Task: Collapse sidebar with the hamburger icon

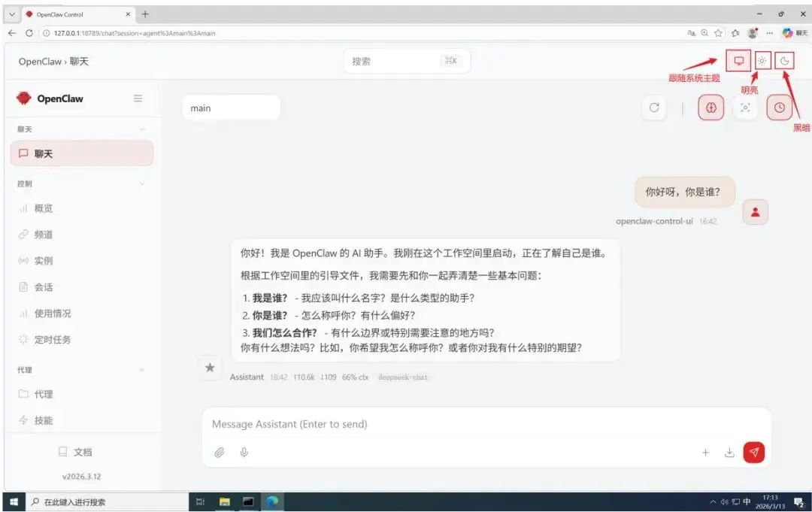Action: (x=138, y=98)
